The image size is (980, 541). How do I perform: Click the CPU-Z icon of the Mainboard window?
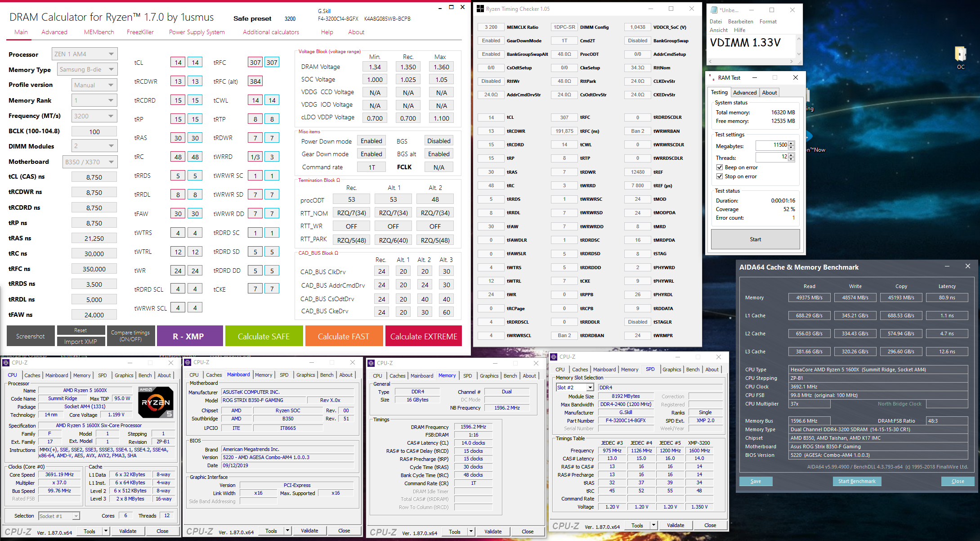188,362
